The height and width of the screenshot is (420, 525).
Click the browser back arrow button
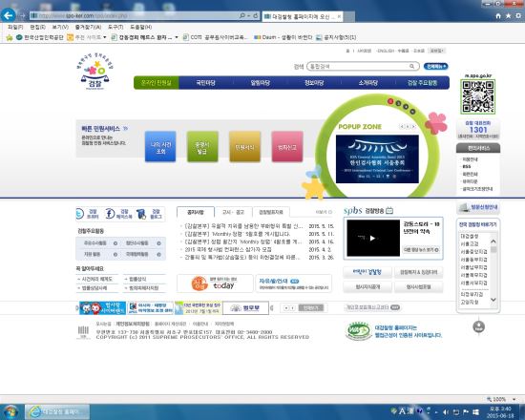click(x=8, y=15)
